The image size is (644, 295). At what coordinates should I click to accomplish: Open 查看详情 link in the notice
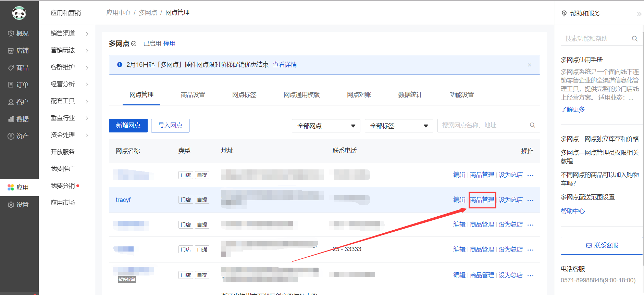click(285, 65)
